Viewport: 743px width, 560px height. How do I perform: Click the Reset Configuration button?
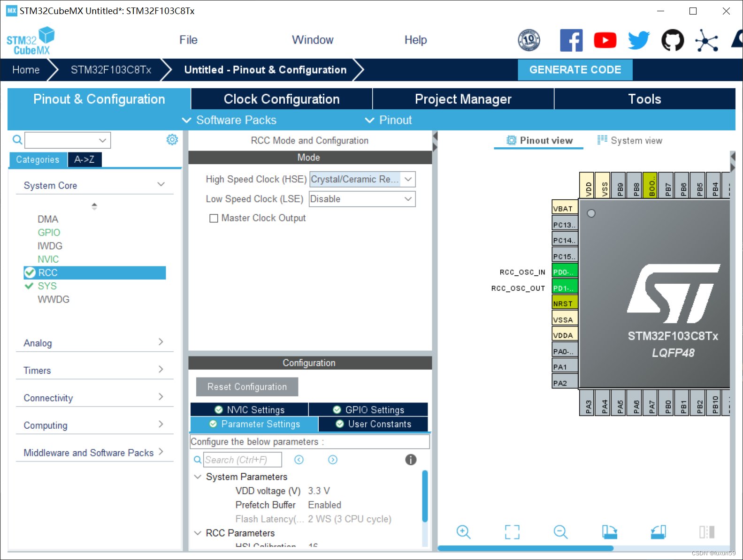pos(247,386)
